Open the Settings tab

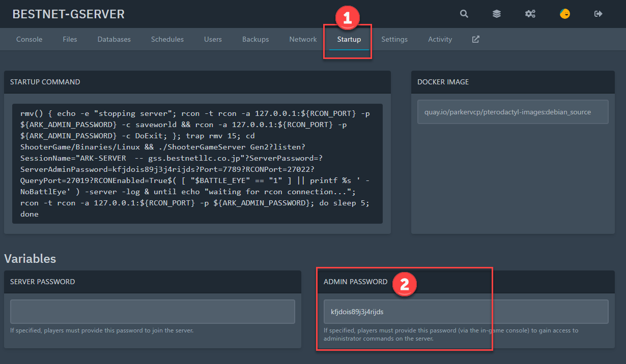[x=394, y=39]
